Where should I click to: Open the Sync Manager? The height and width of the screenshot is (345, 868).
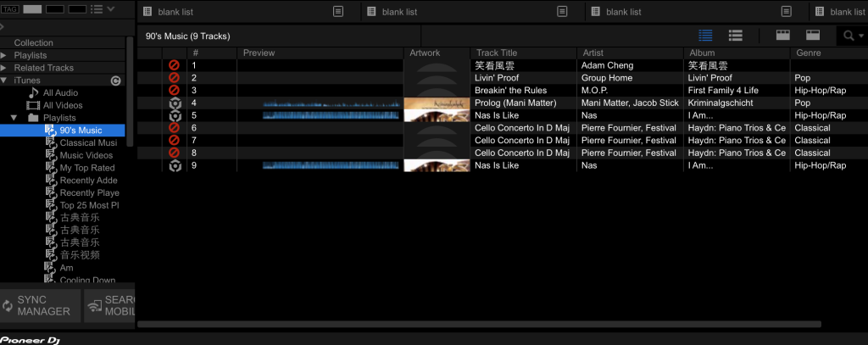point(40,306)
